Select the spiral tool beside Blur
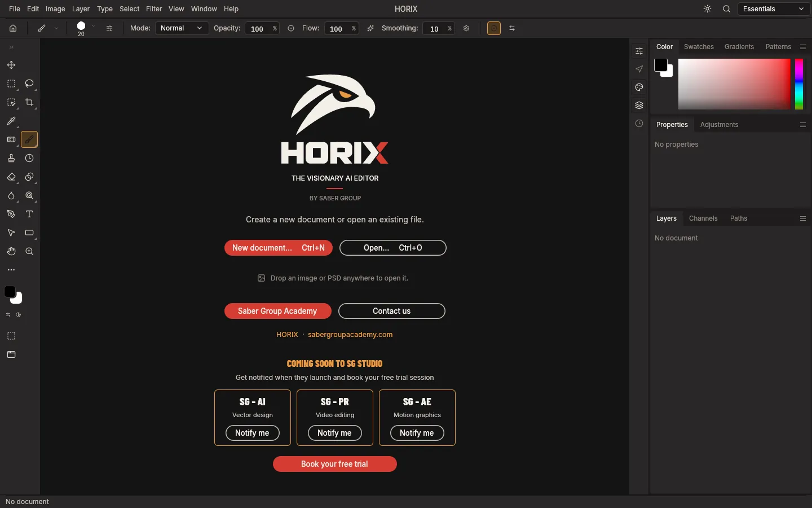The width and height of the screenshot is (812, 508). pos(29,195)
